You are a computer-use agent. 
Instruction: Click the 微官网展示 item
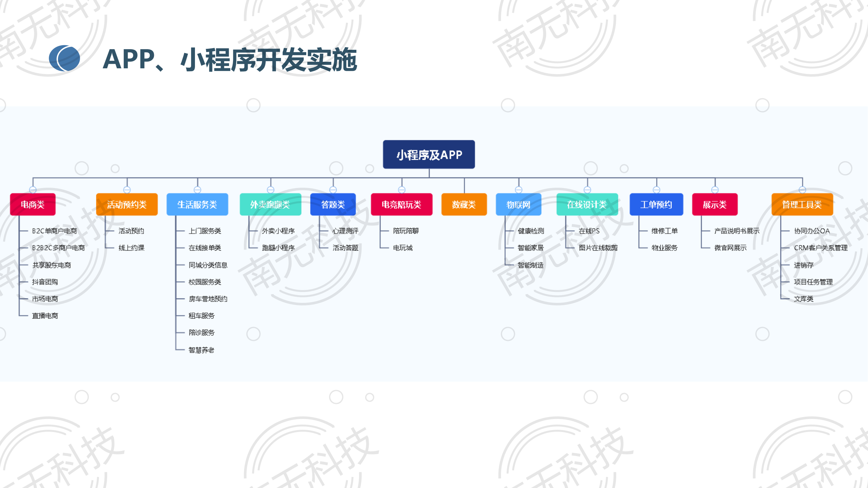pyautogui.click(x=731, y=248)
